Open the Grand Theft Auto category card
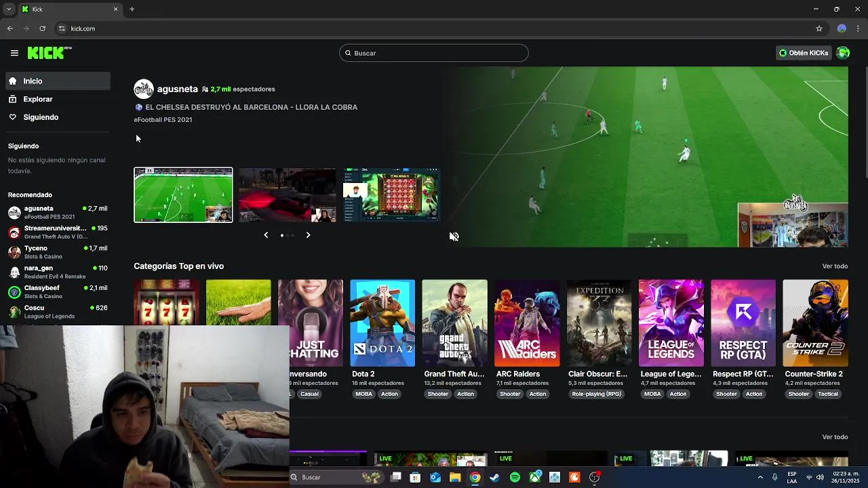Screen dimensions: 868x488 click(454, 323)
